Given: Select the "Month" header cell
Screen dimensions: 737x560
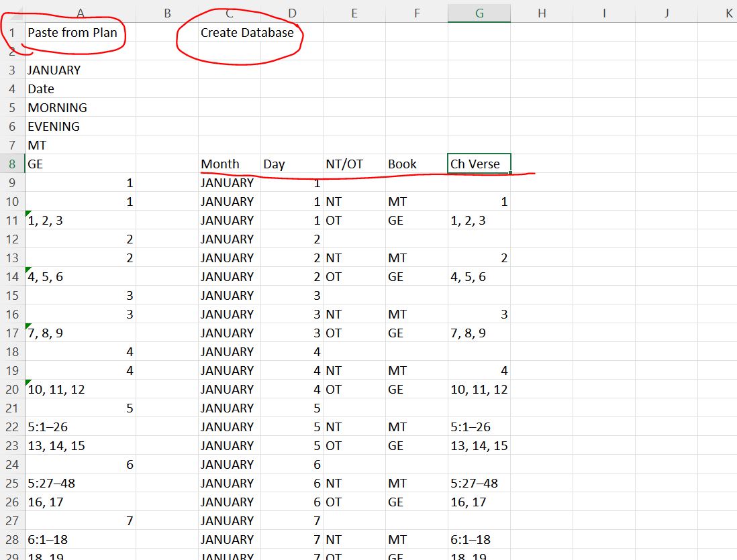Looking at the screenshot, I should 230,164.
